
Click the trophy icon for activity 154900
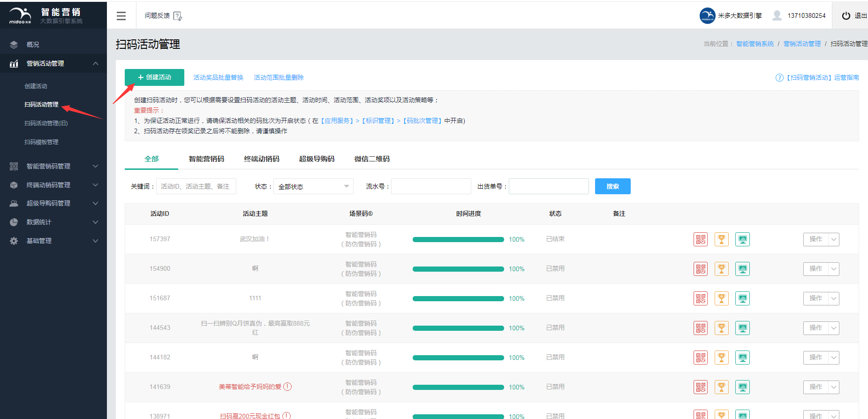tap(722, 269)
